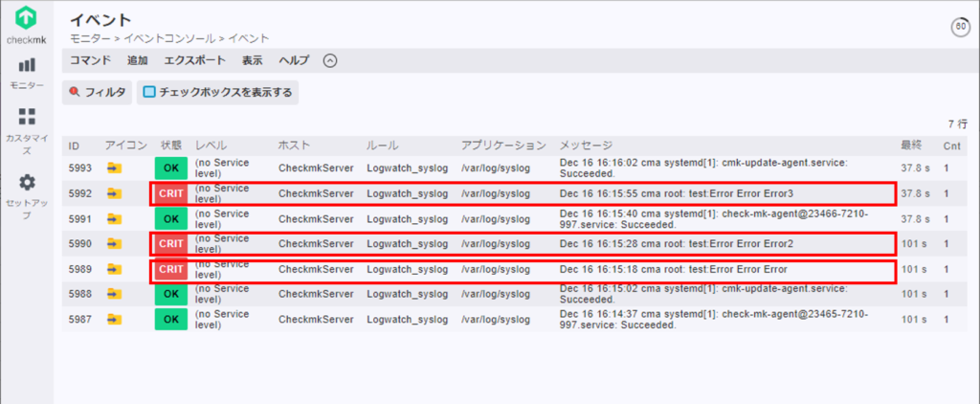Screen dimensions: 980x404
Task: Click the 7 行 row count
Action: point(957,123)
